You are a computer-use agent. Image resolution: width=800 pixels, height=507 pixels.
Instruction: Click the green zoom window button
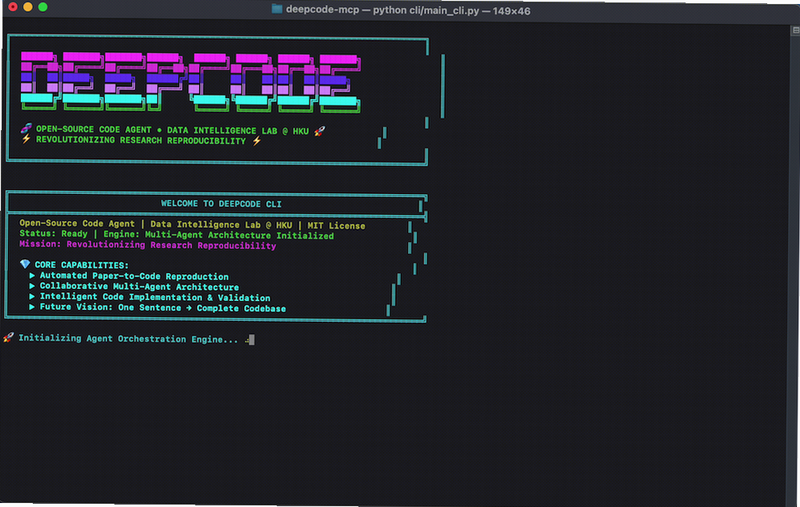click(43, 7)
